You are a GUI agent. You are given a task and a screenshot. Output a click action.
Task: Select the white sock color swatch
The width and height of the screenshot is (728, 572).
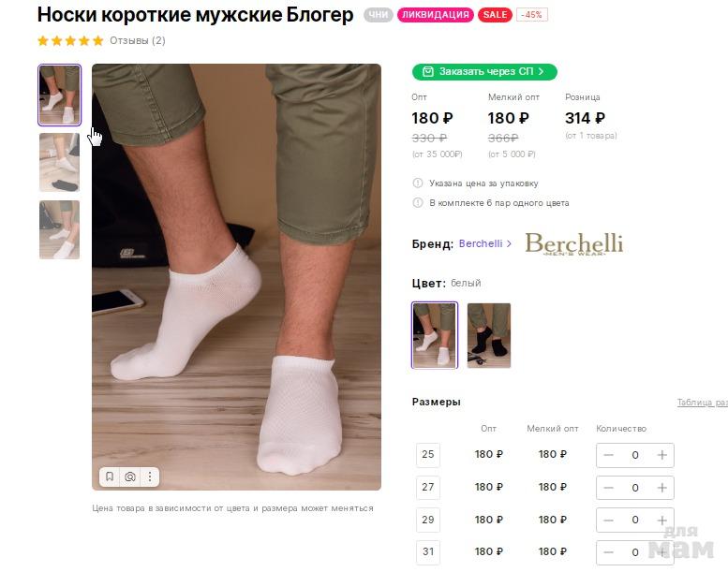[x=435, y=335]
